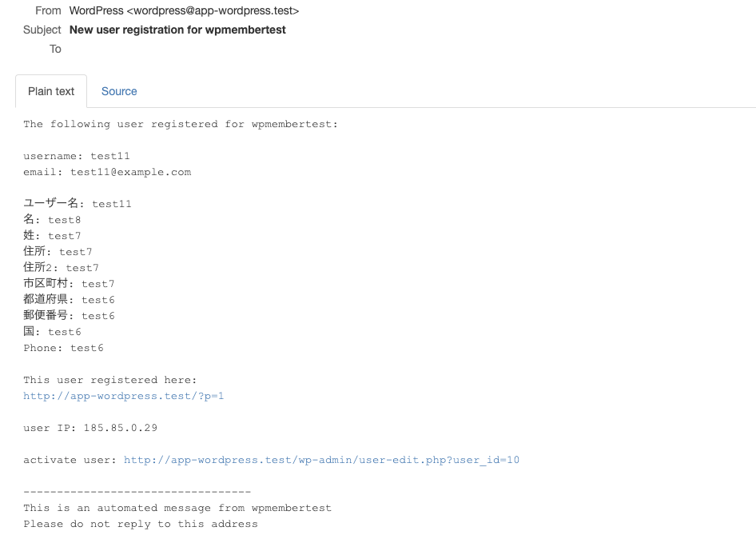The width and height of the screenshot is (756, 543).
Task: Click the To field label
Action: (x=55, y=49)
